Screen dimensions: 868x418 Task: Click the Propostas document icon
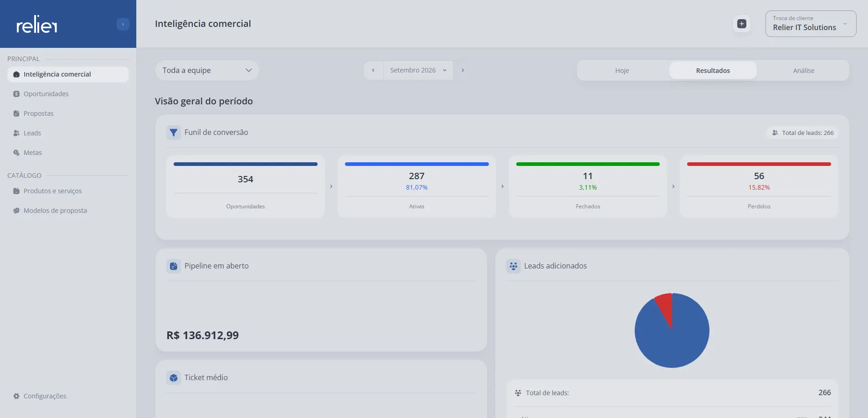(16, 114)
